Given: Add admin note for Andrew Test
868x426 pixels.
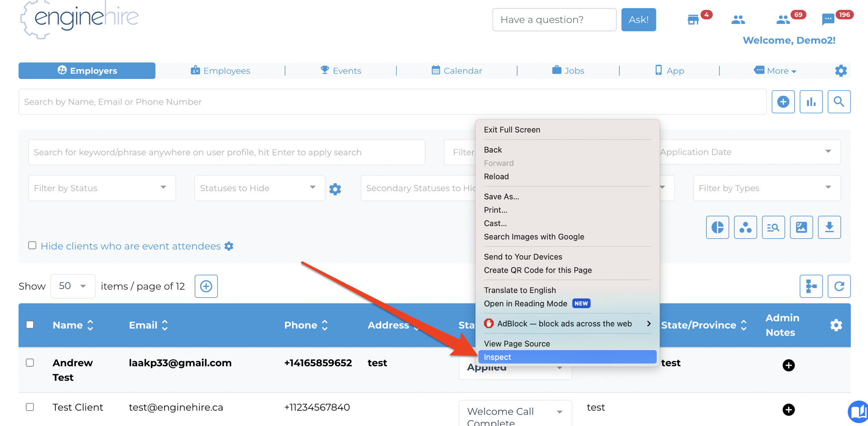Looking at the screenshot, I should [788, 365].
